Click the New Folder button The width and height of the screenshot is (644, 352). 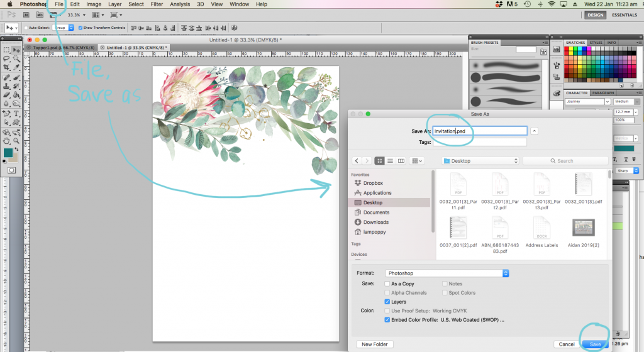[375, 344]
